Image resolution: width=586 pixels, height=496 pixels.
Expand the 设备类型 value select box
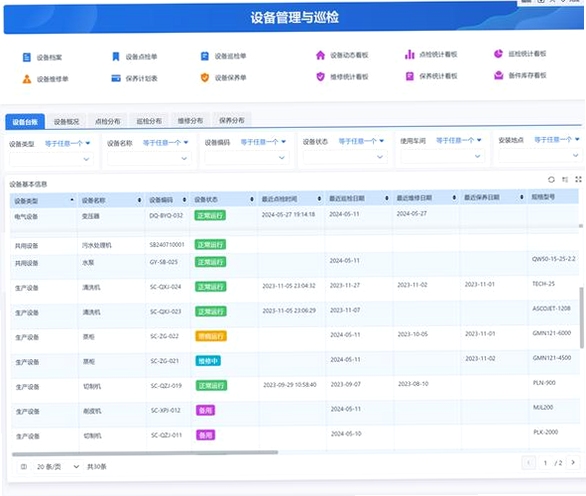pyautogui.click(x=51, y=159)
